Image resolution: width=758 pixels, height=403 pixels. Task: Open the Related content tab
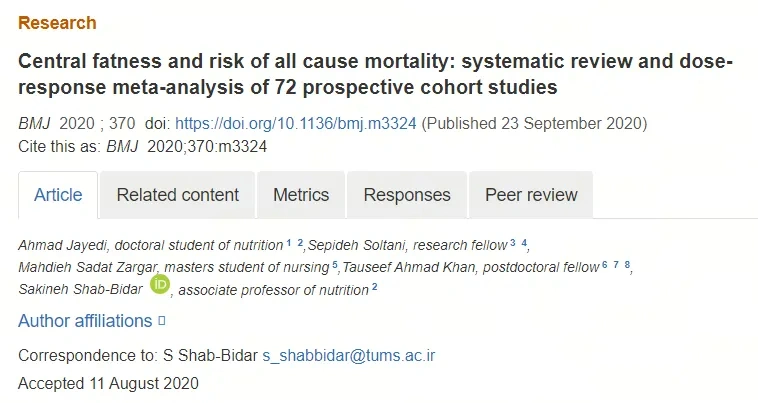click(x=177, y=195)
